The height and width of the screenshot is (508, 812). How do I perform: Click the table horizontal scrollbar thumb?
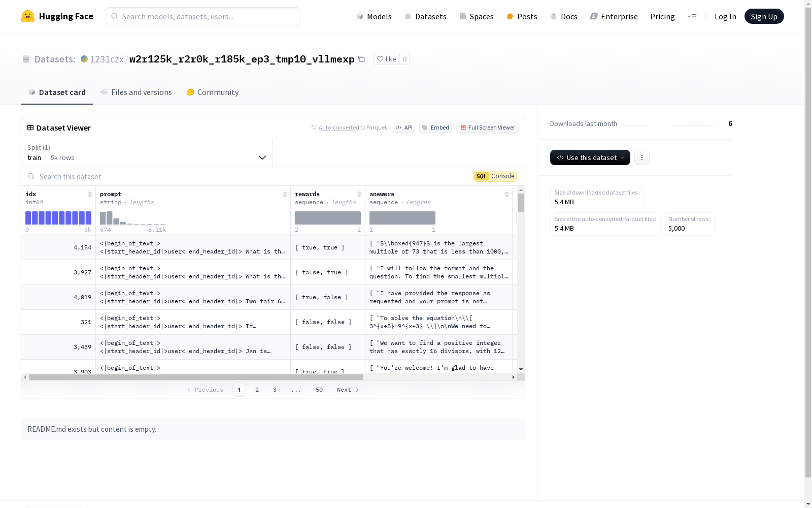pyautogui.click(x=196, y=377)
